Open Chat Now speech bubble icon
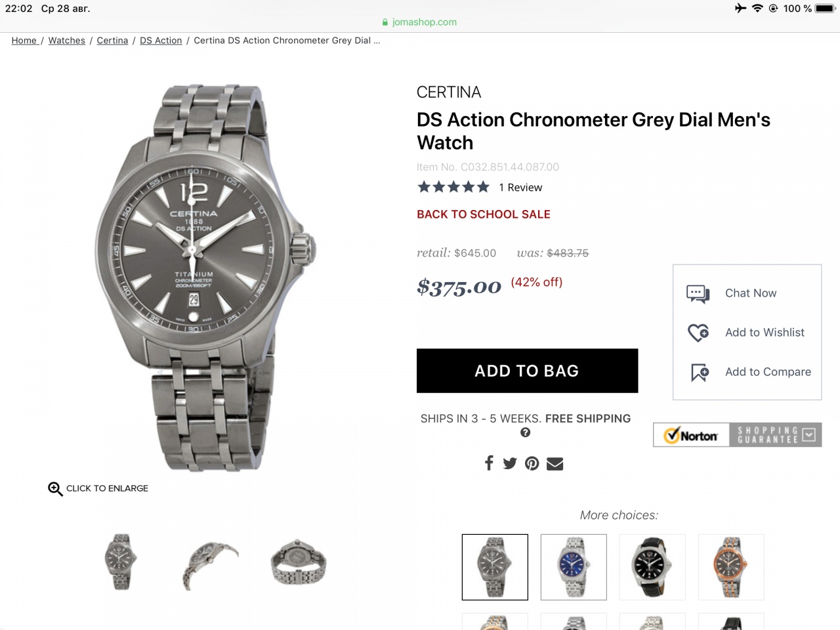Viewport: 840px width, 630px height. [x=698, y=293]
